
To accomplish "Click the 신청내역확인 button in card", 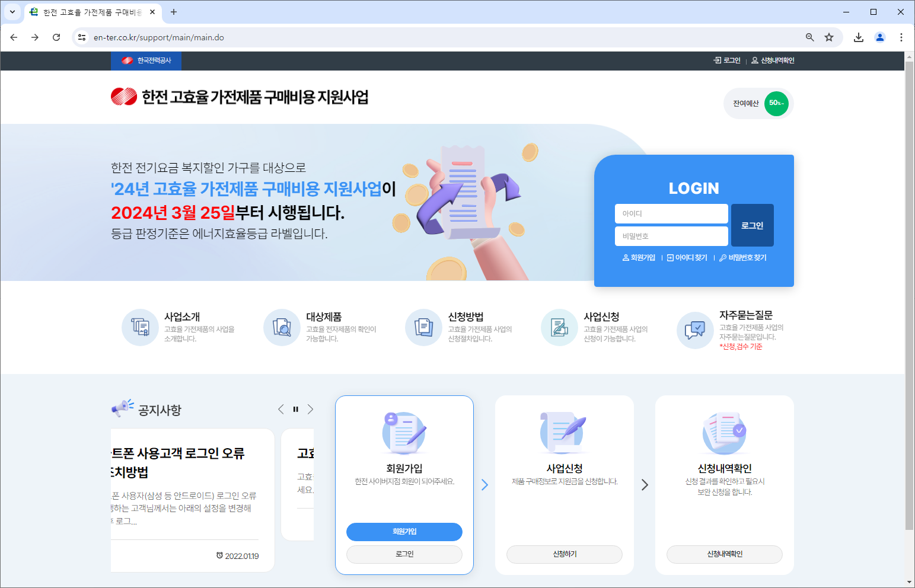I will (725, 554).
